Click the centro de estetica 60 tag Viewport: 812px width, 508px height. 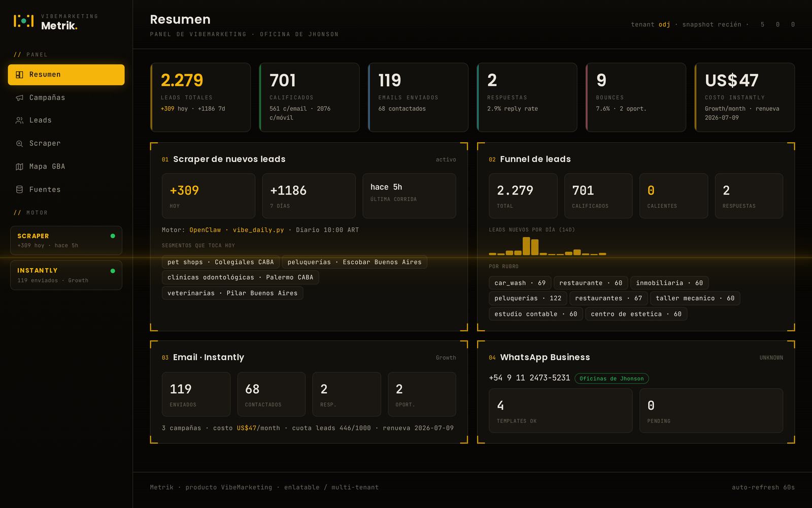pos(636,314)
